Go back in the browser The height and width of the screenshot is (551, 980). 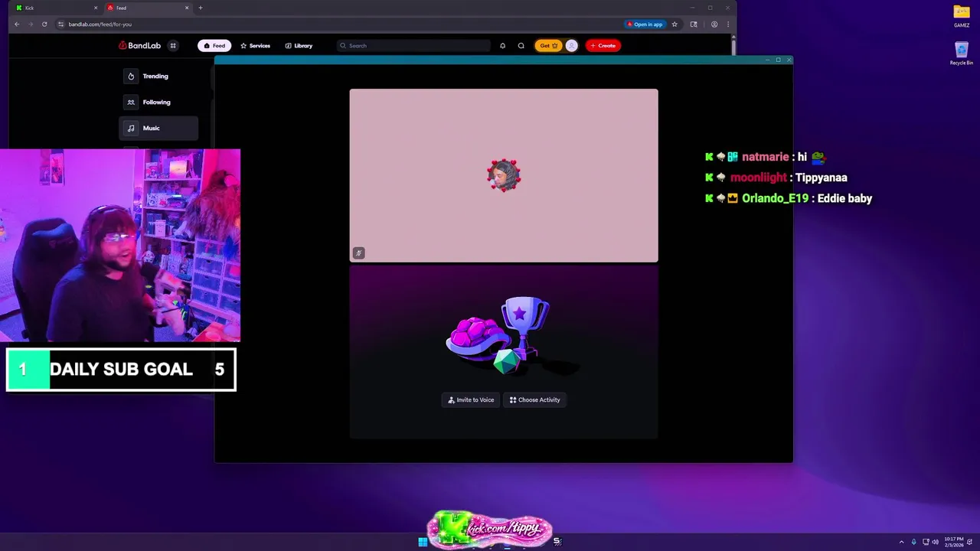click(17, 24)
